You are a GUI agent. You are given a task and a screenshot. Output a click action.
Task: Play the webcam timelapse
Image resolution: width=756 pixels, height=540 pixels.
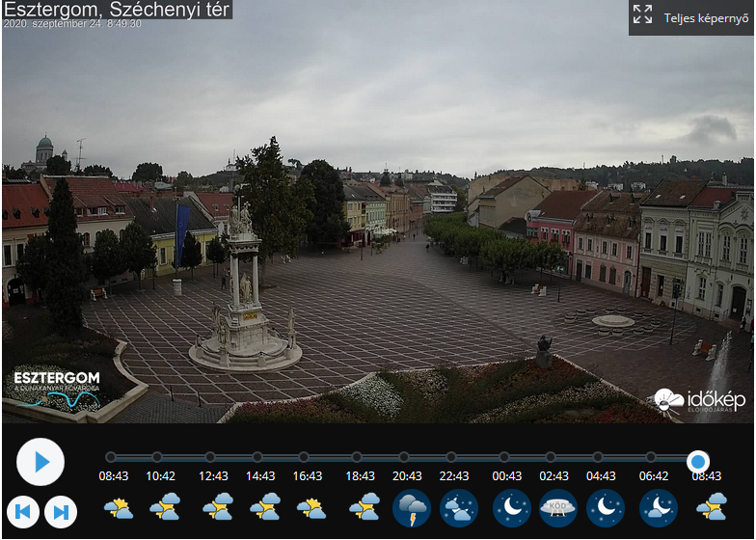(x=40, y=462)
